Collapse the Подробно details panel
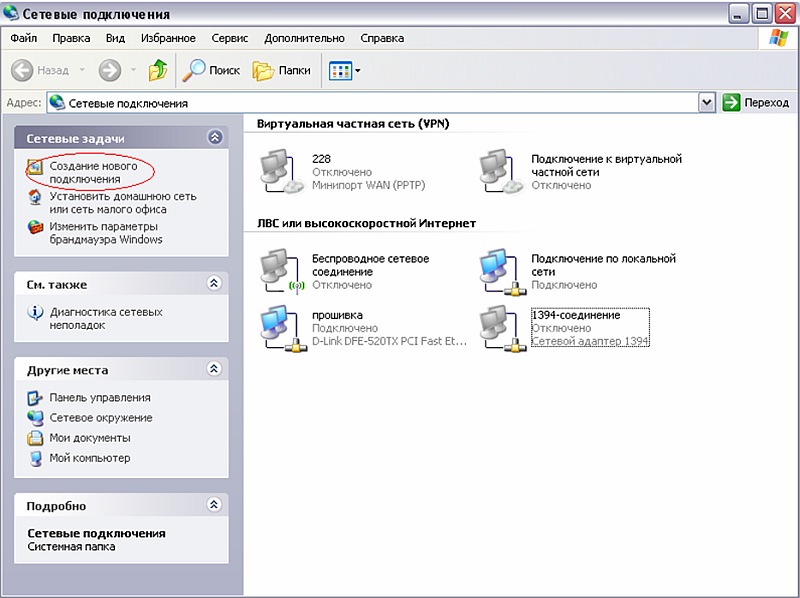 click(213, 505)
